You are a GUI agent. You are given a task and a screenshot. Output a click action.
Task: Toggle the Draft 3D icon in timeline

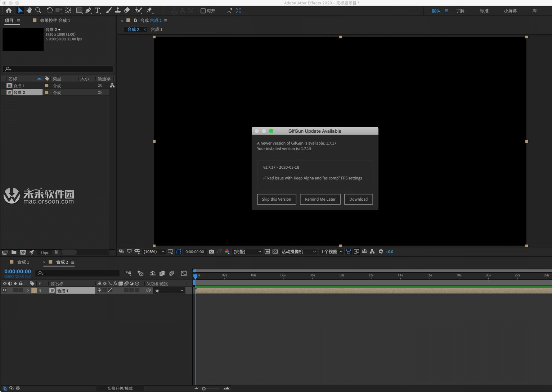(x=140, y=273)
